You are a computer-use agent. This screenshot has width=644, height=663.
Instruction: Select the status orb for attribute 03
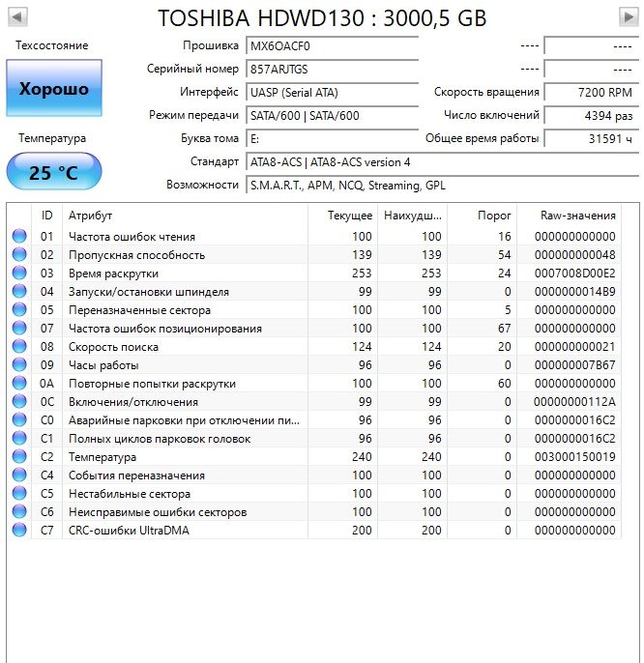[x=19, y=273]
